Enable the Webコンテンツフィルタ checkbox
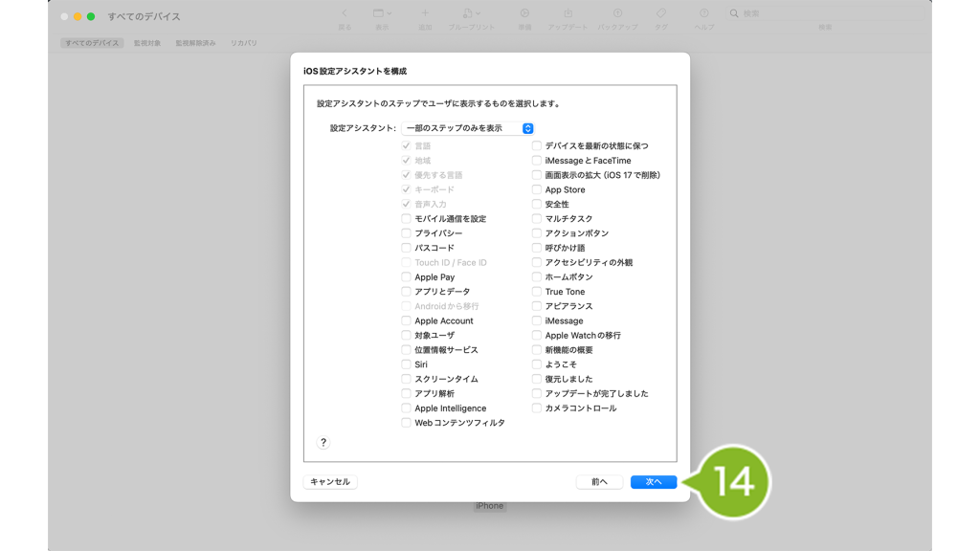The width and height of the screenshot is (980, 551). point(406,423)
